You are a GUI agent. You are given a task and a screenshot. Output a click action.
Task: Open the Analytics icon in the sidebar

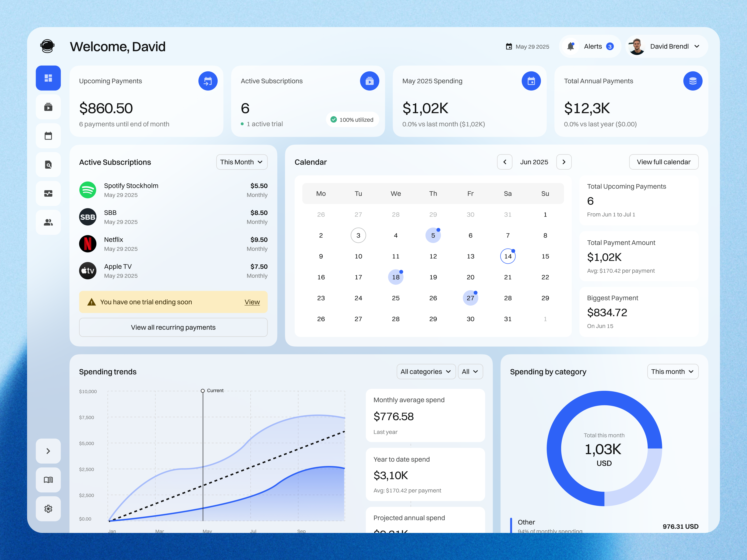click(x=48, y=193)
